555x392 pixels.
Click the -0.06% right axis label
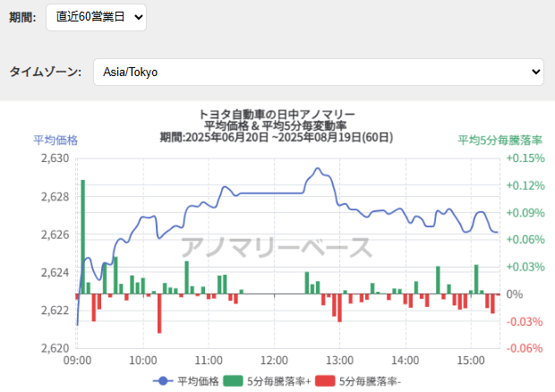point(525,348)
